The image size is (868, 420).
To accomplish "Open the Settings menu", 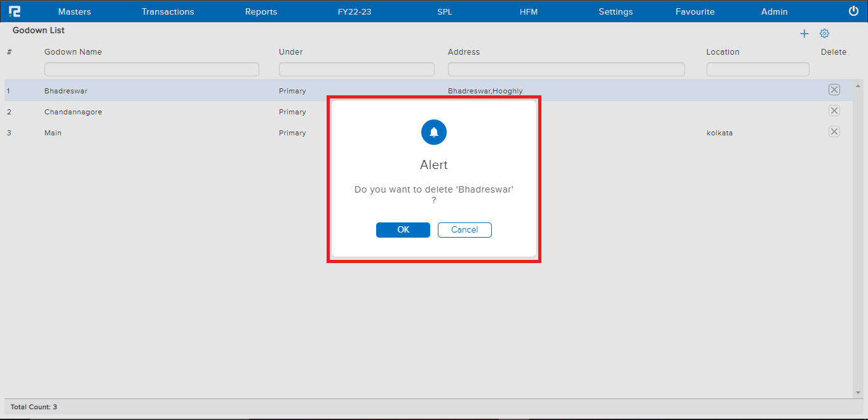I will (616, 11).
